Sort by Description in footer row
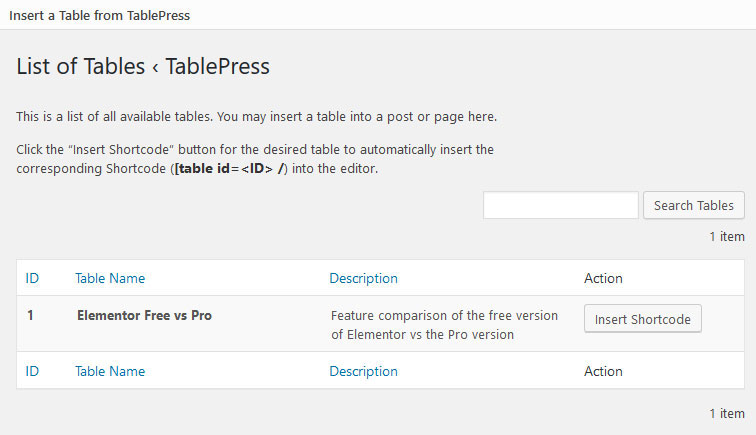Image resolution: width=756 pixels, height=435 pixels. [x=363, y=371]
